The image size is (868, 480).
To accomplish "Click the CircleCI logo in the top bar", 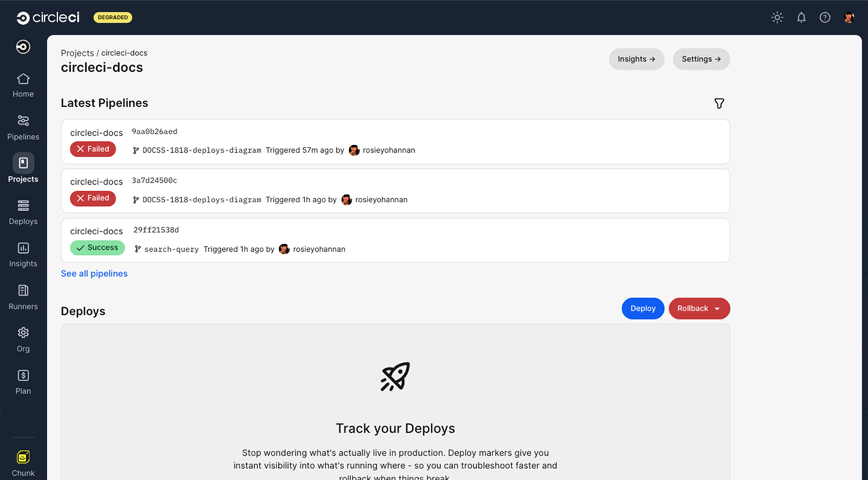I will pos(48,17).
